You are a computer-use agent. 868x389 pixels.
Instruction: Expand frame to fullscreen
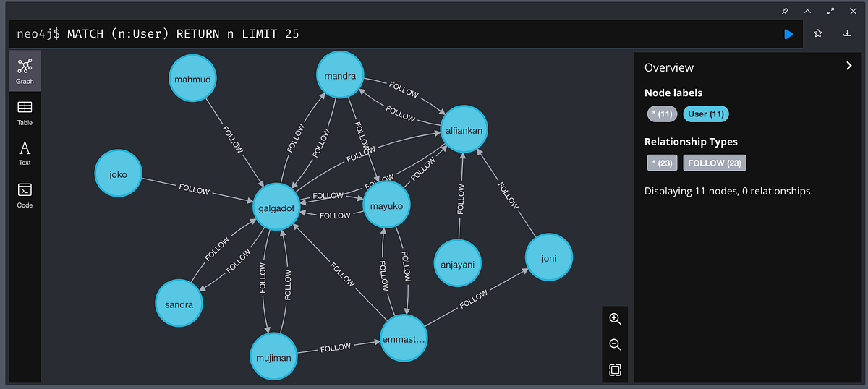[830, 11]
